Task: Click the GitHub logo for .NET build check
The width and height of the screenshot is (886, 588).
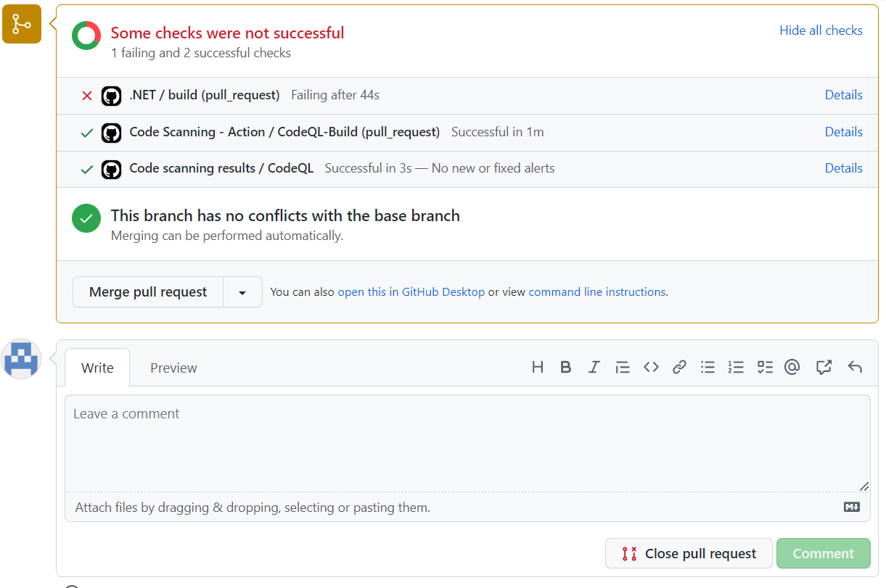Action: click(x=111, y=96)
